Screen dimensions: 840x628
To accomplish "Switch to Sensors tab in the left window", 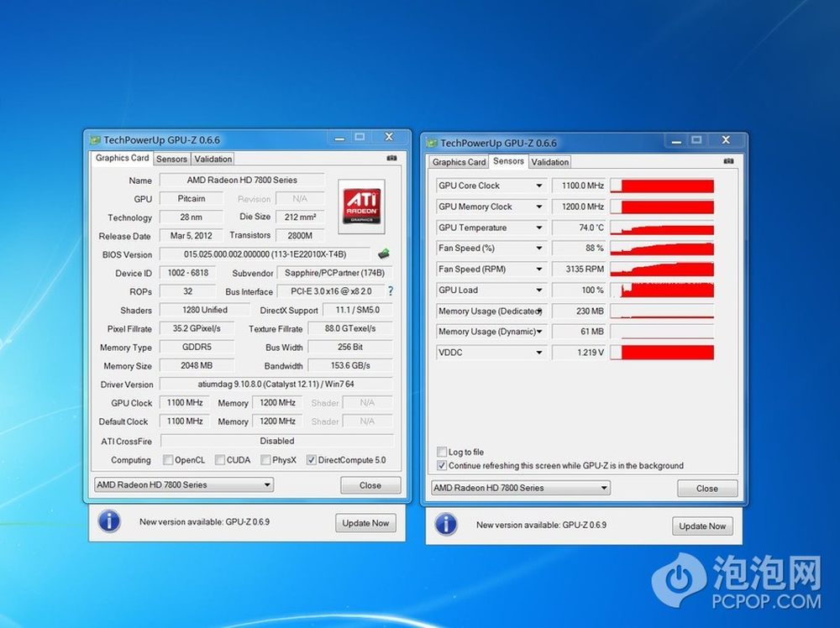I will click(171, 159).
